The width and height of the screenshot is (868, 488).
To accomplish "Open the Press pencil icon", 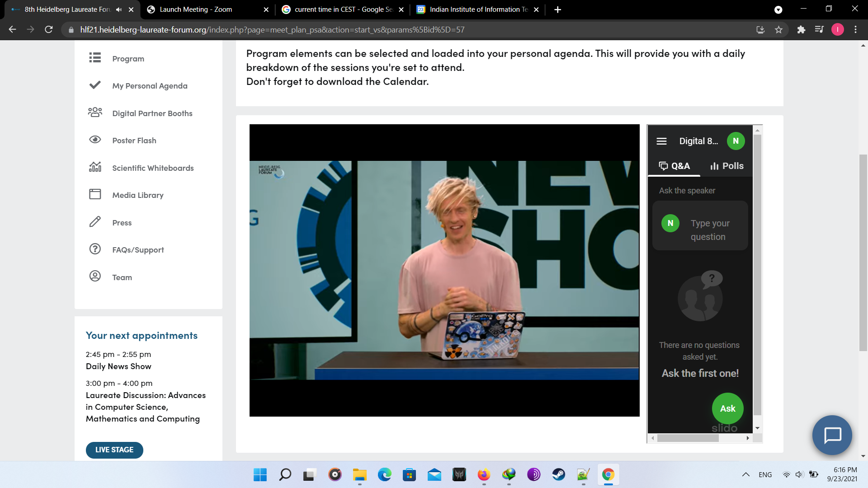I will 95,222.
